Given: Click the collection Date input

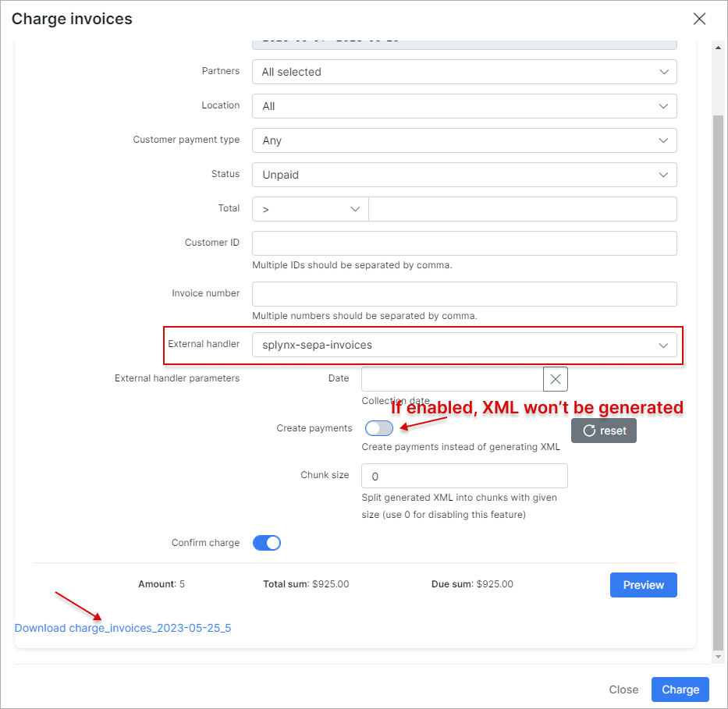Looking at the screenshot, I should tap(452, 379).
